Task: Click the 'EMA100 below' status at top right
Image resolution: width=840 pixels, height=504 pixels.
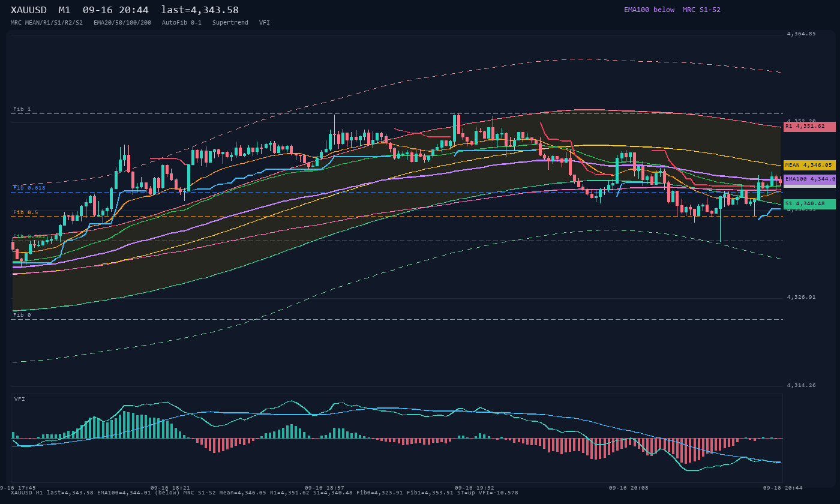Action: [649, 10]
